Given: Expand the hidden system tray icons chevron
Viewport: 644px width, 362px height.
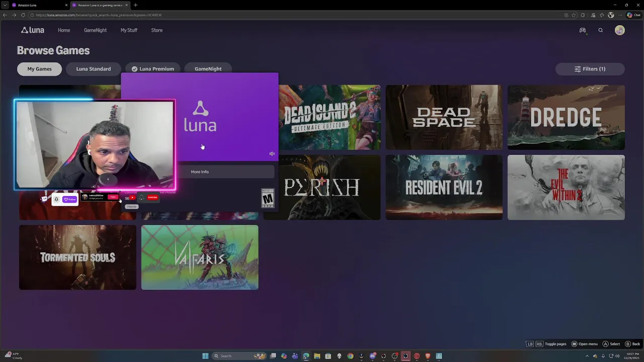Looking at the screenshot, I should point(587,356).
